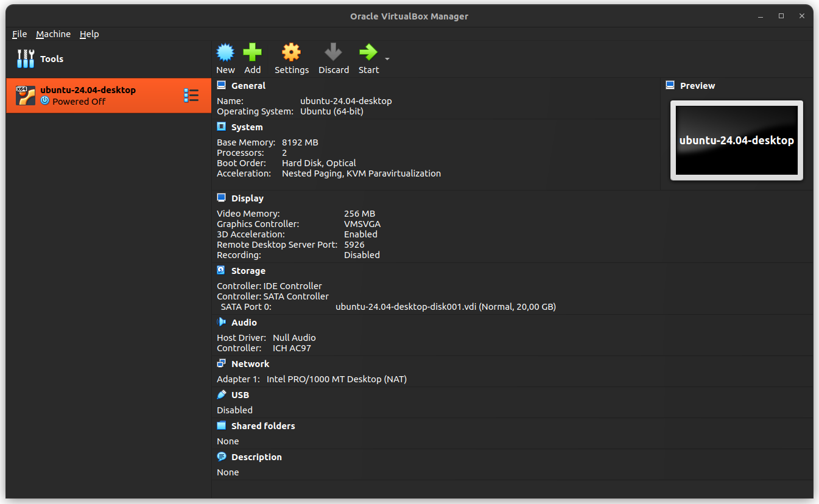Add an existing virtual machine

click(252, 58)
